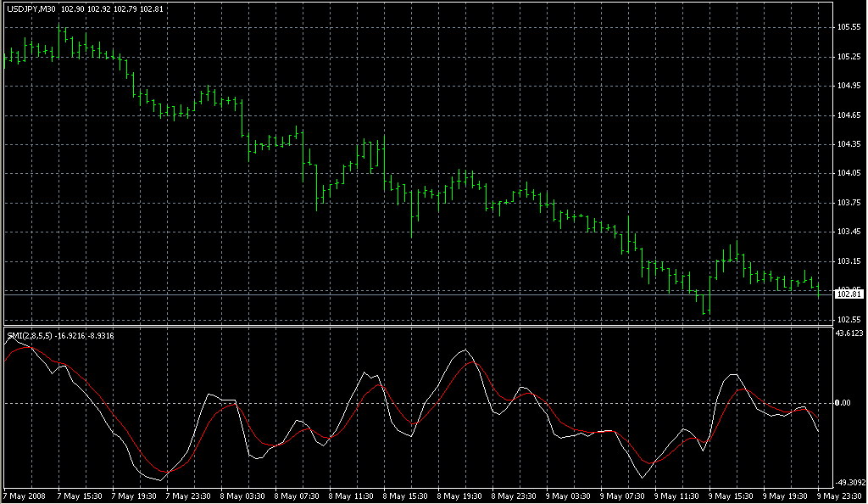This screenshot has height=504, width=868.
Task: Click the 103.75 price scale label
Action: coord(849,203)
